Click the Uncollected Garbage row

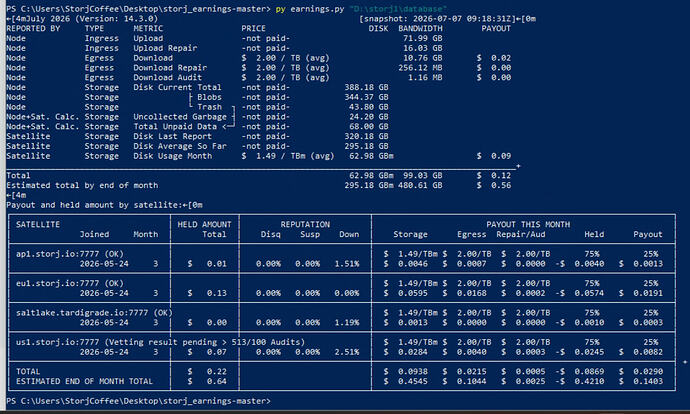(x=197, y=117)
